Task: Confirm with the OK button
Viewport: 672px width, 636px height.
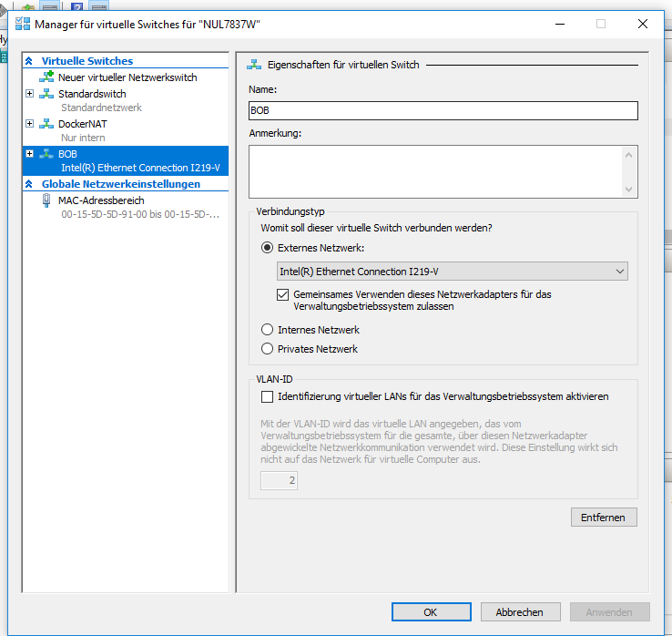Action: coord(431,612)
